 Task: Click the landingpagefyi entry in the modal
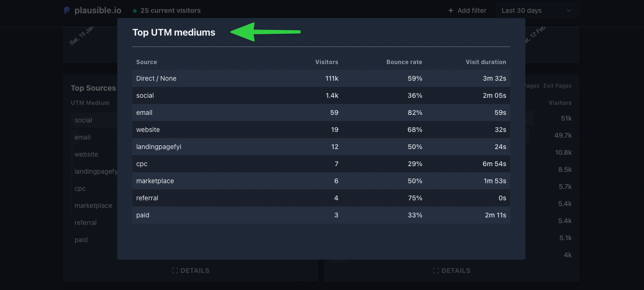tap(159, 147)
